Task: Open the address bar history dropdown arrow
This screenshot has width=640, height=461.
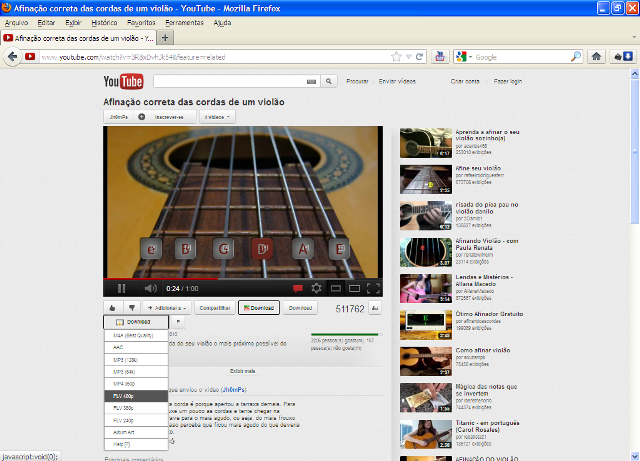Action: tap(408, 57)
